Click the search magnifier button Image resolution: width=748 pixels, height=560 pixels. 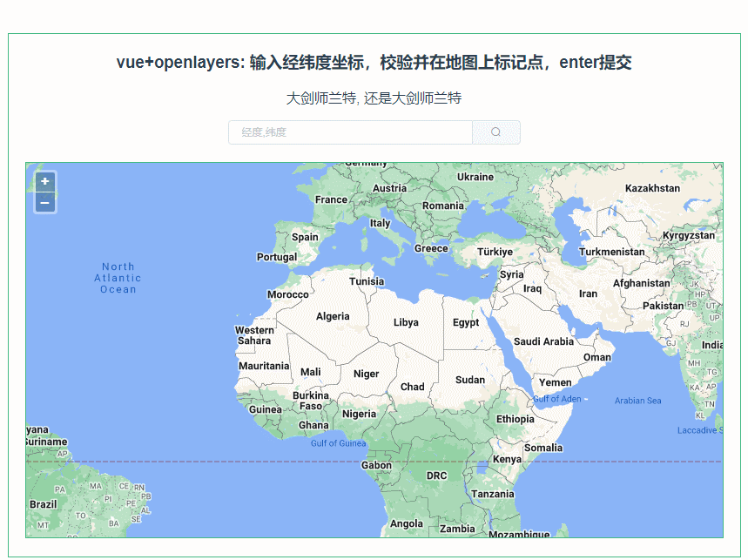pyautogui.click(x=496, y=132)
